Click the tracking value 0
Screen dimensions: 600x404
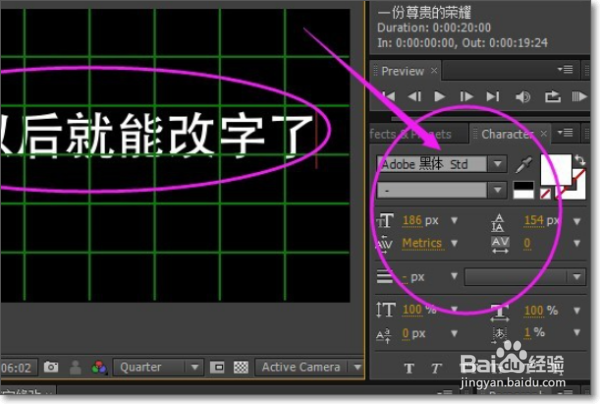tap(527, 243)
